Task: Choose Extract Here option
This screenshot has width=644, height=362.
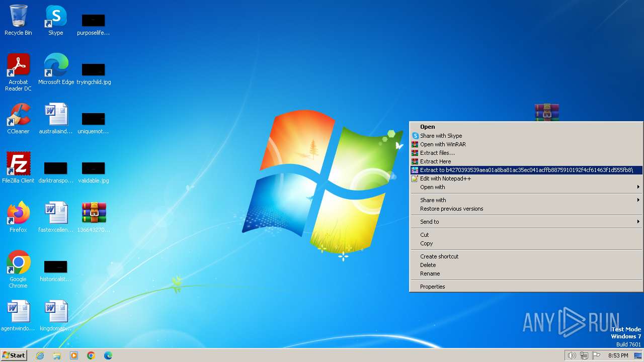Action: coord(526,161)
